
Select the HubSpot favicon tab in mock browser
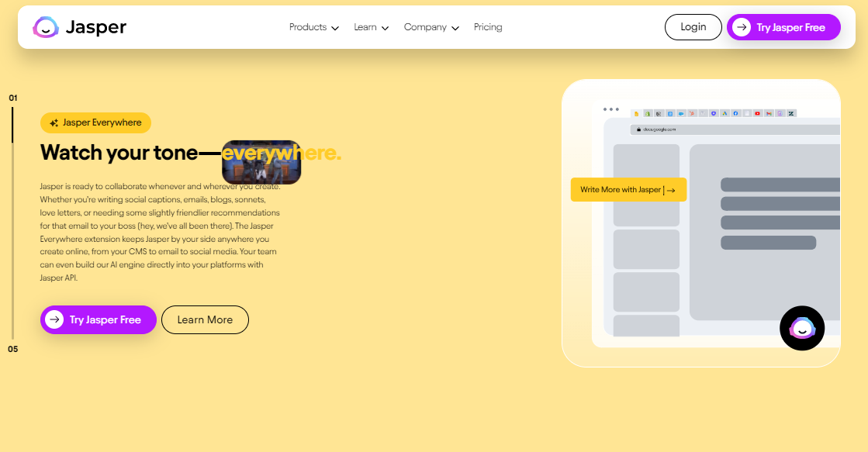(692, 113)
